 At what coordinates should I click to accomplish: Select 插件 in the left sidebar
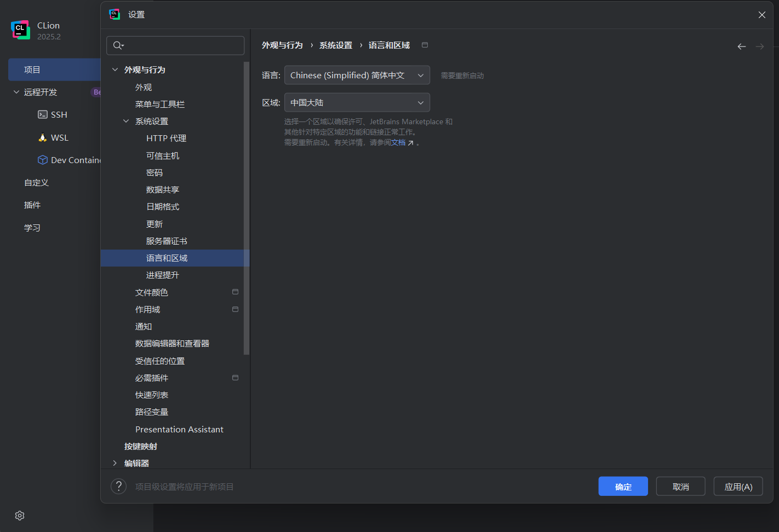(32, 205)
